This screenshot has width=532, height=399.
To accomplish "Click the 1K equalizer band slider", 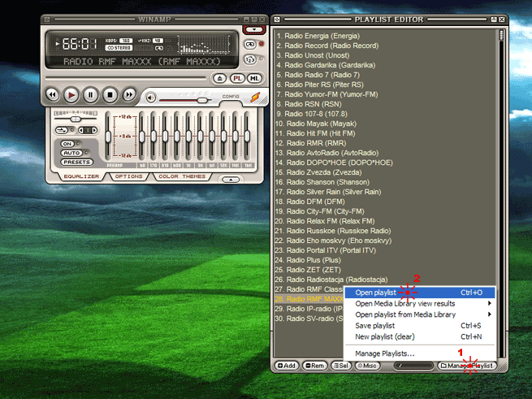I will pyautogui.click(x=188, y=137).
